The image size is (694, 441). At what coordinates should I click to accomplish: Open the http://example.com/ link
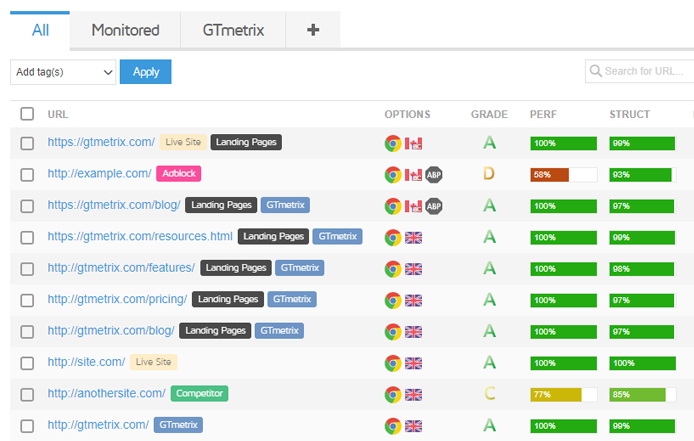pos(100,174)
